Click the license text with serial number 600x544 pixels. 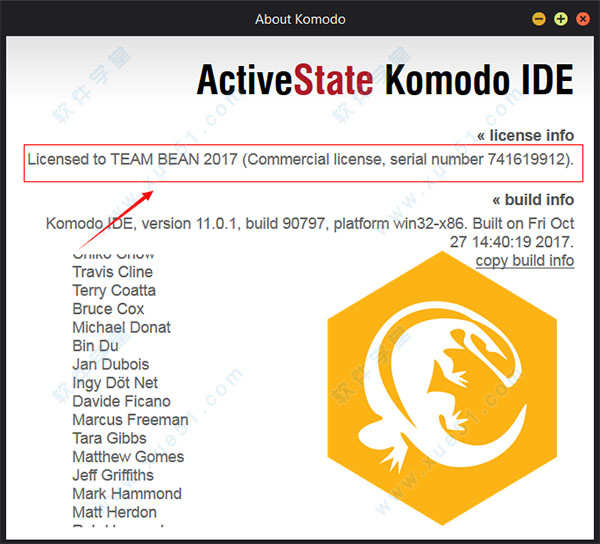point(305,160)
